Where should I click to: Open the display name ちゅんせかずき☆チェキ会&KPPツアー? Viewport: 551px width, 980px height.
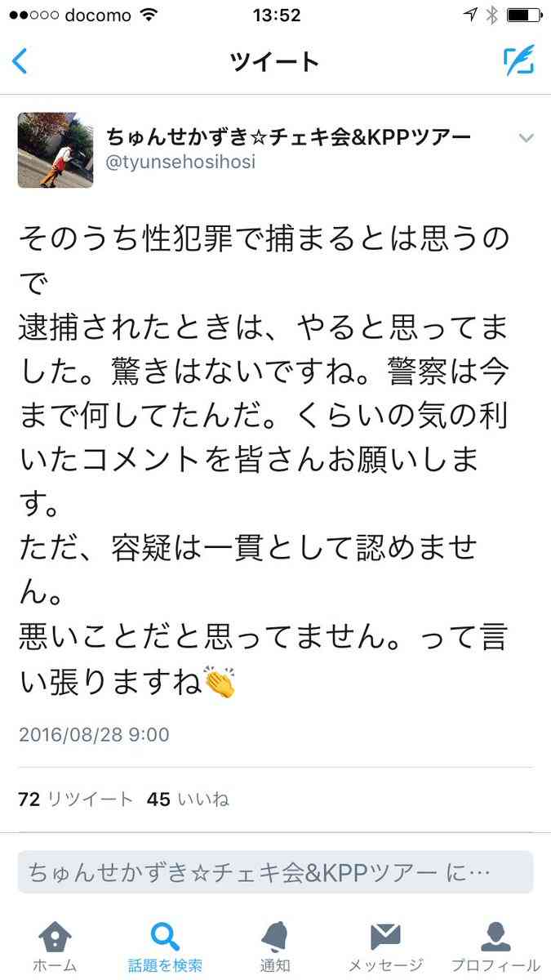pos(288,137)
